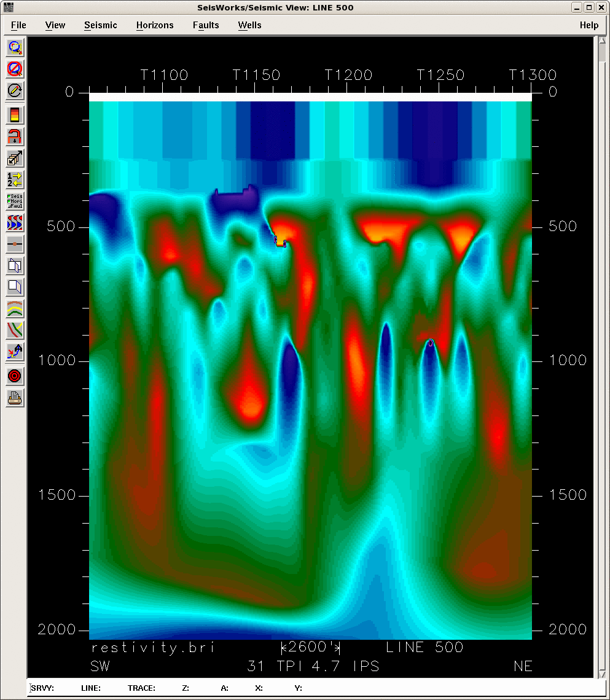Click the intersecting planes icon
The width and height of the screenshot is (610, 700).
[15, 266]
